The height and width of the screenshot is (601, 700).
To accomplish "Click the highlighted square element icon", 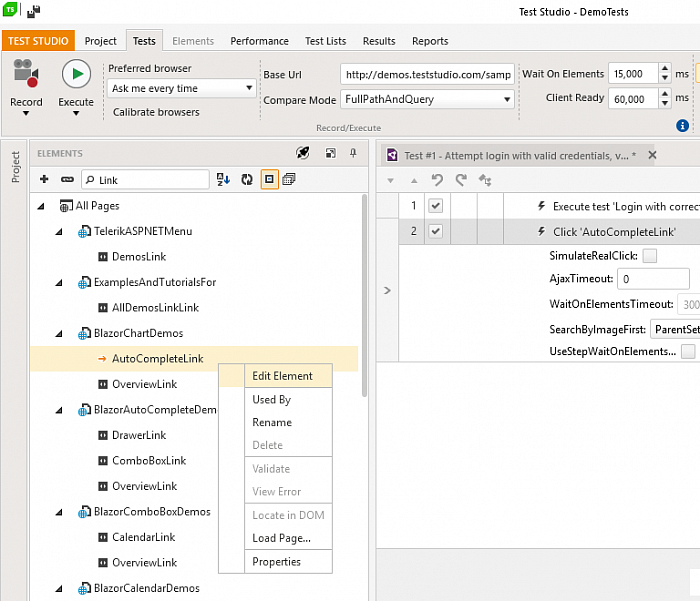I will (x=269, y=179).
